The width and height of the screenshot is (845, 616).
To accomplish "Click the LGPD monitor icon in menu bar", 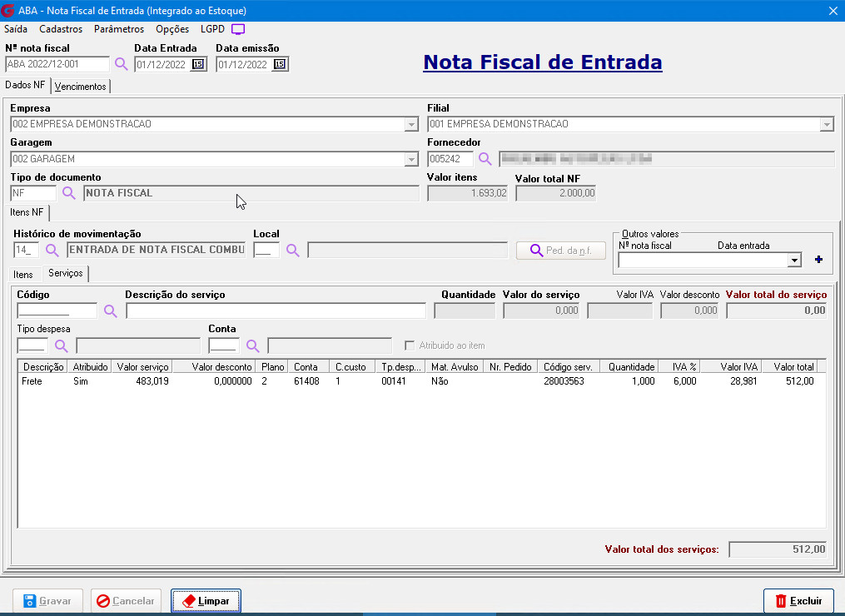I will [237, 29].
